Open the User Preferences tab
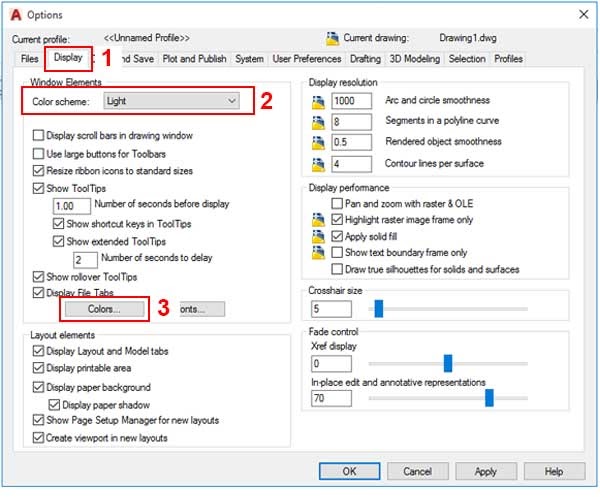The height and width of the screenshot is (497, 600). [307, 59]
